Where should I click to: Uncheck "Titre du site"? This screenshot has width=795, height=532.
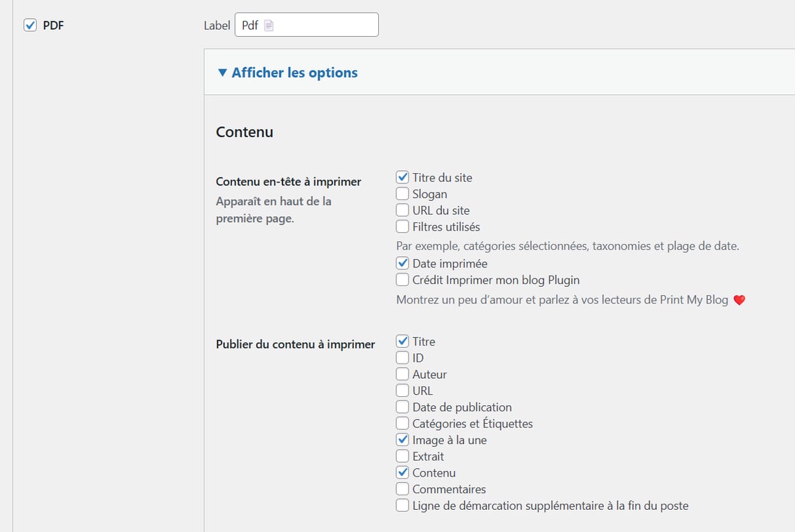(402, 177)
